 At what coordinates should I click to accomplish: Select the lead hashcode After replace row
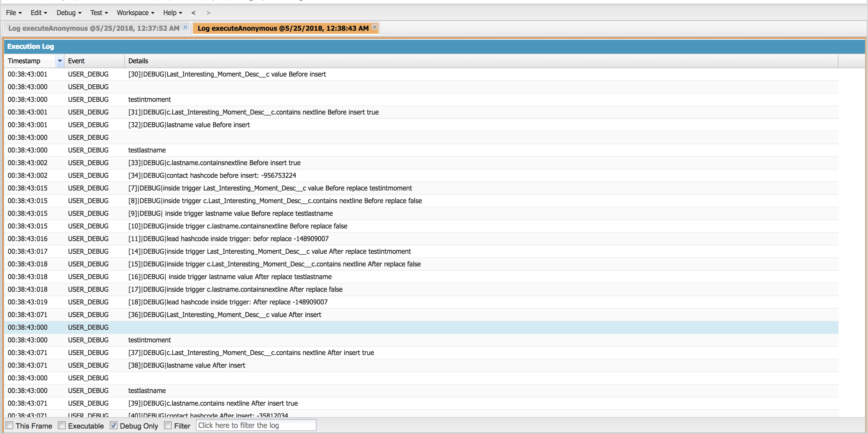(x=228, y=302)
